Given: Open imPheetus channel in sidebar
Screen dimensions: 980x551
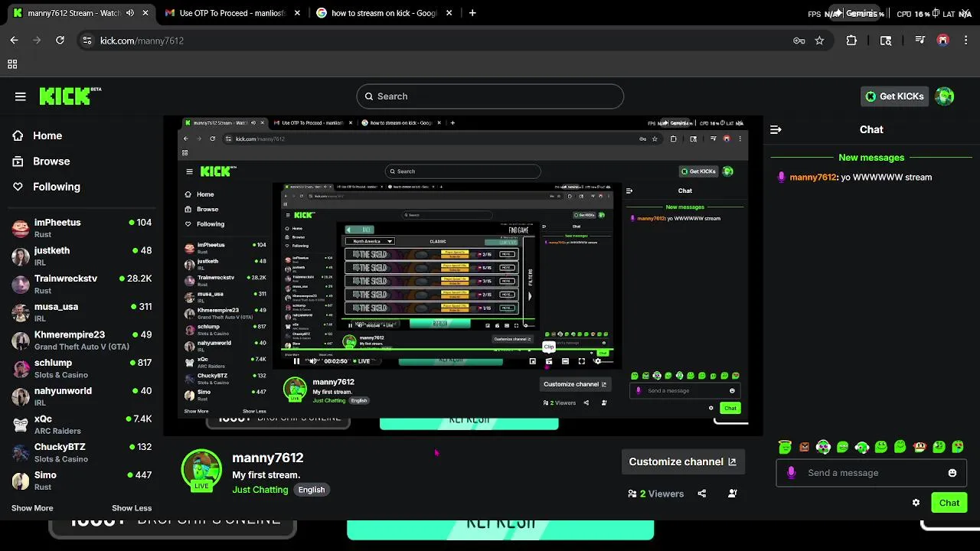Looking at the screenshot, I should (81, 228).
